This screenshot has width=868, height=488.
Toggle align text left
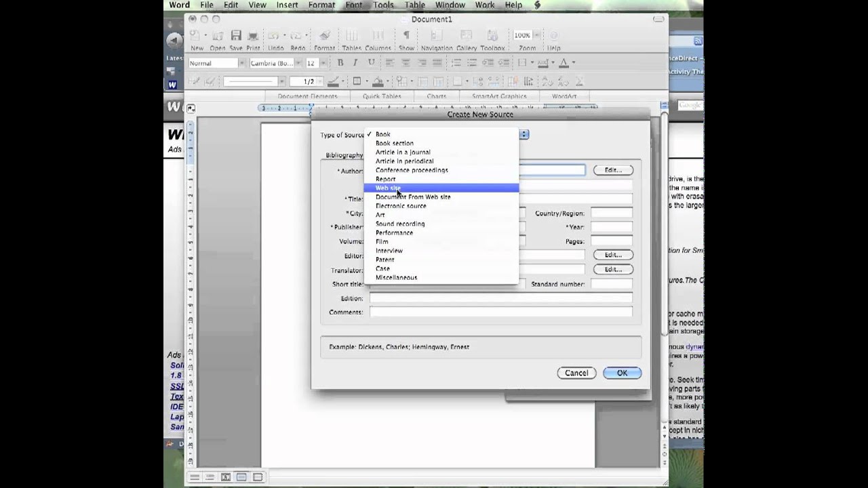pos(390,62)
